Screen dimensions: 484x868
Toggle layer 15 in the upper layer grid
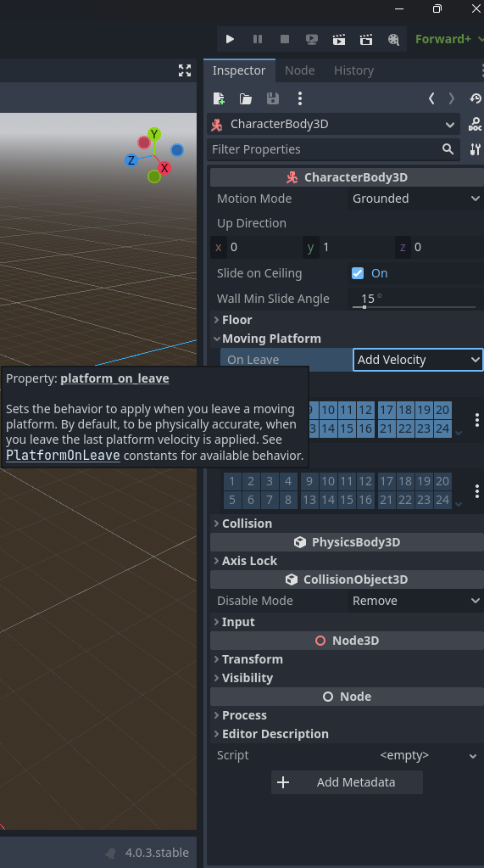coord(347,428)
